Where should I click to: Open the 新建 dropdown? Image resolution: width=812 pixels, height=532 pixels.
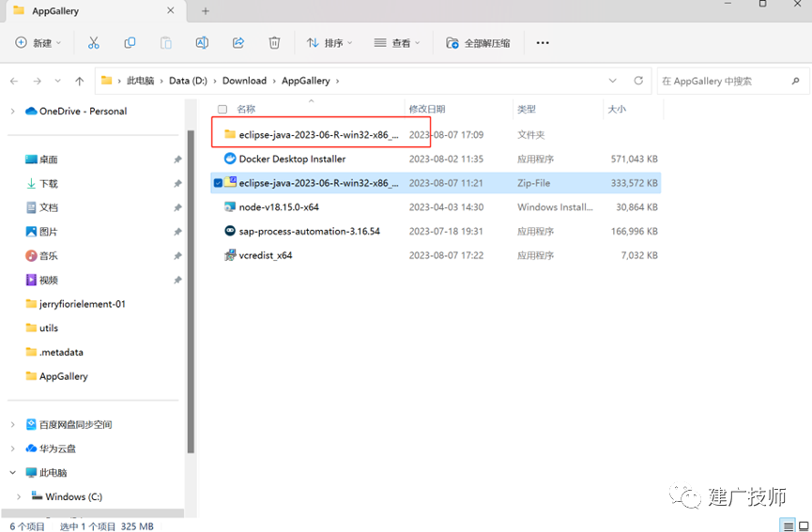pos(38,43)
